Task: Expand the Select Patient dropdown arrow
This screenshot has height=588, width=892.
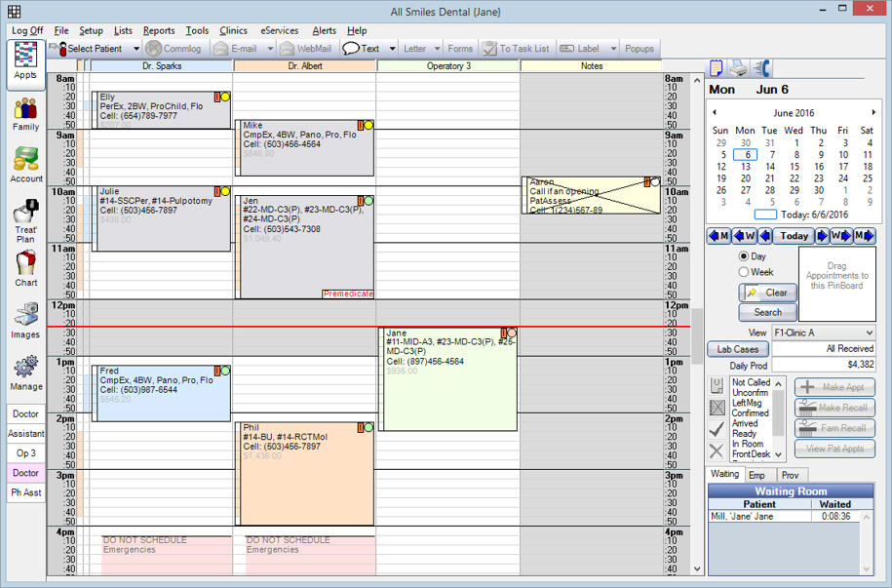Action: pos(136,49)
